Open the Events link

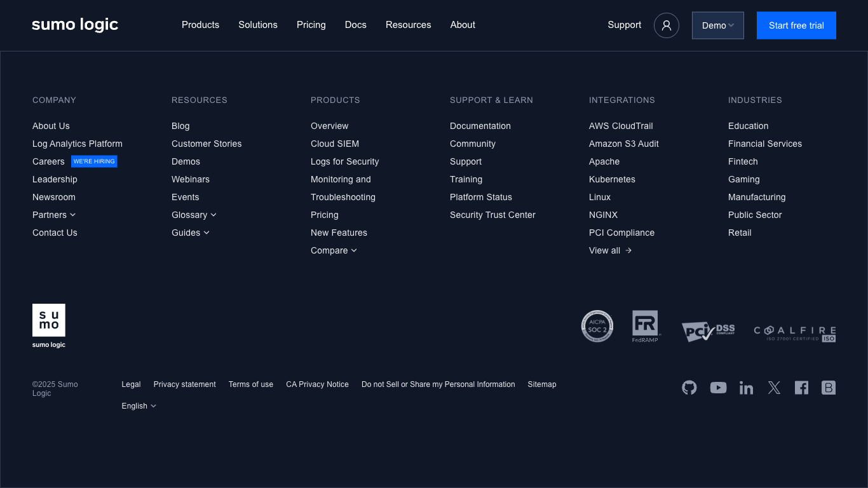pyautogui.click(x=185, y=197)
